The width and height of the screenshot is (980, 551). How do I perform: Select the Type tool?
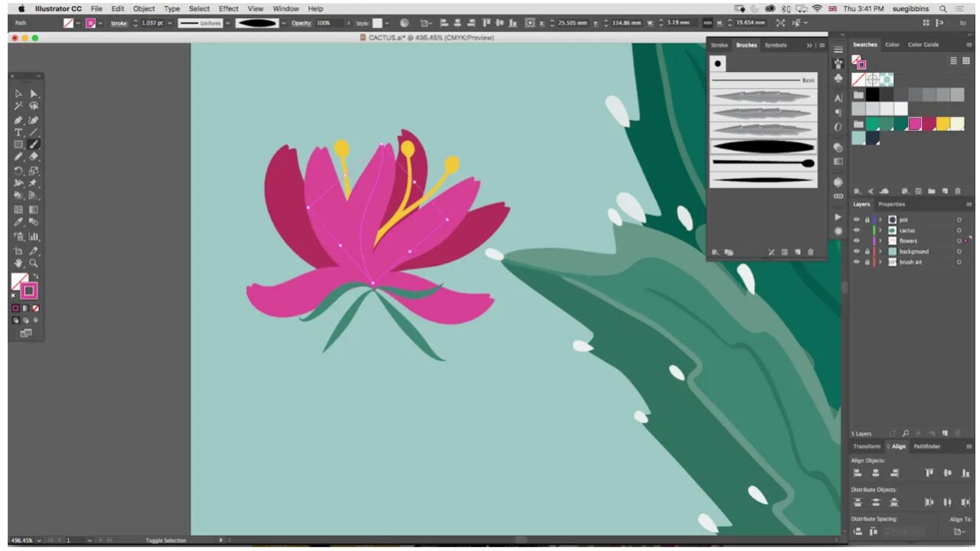point(18,132)
